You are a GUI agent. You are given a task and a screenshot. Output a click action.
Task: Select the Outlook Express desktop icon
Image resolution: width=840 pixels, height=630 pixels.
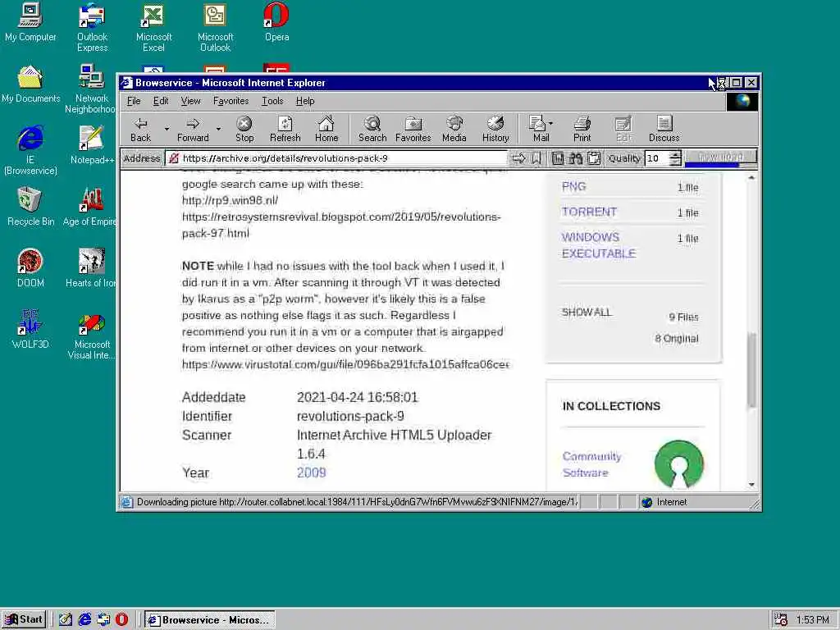tap(92, 27)
